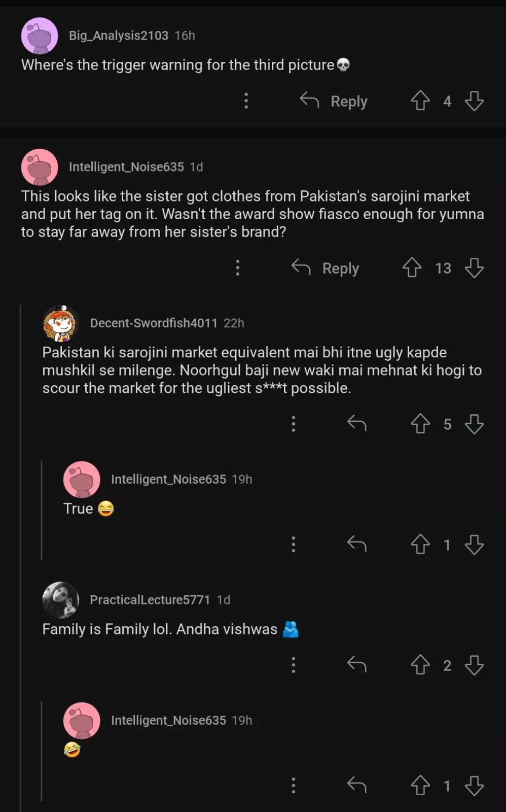Upvote PracticalLecture5771's Family comment

(420, 665)
